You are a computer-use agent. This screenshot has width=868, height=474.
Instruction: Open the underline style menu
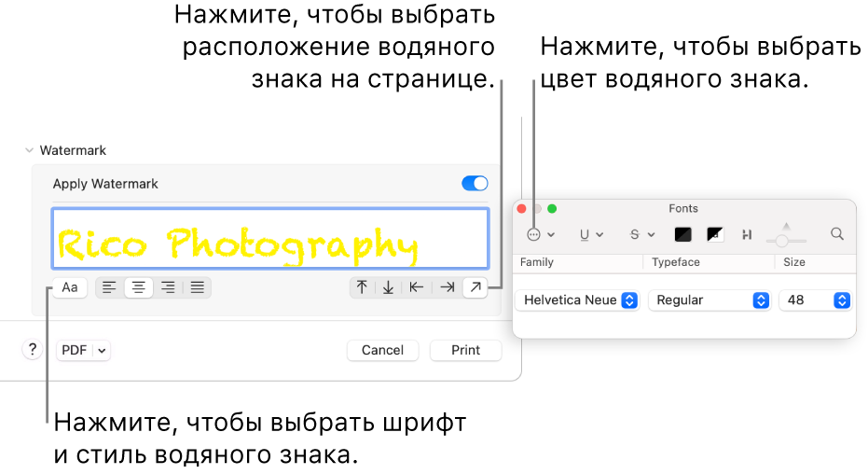[591, 235]
